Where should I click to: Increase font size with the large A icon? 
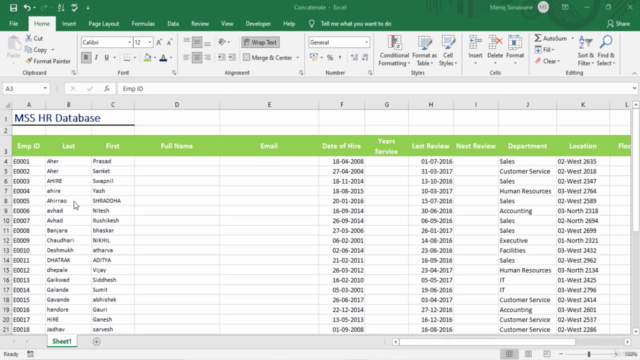159,42
